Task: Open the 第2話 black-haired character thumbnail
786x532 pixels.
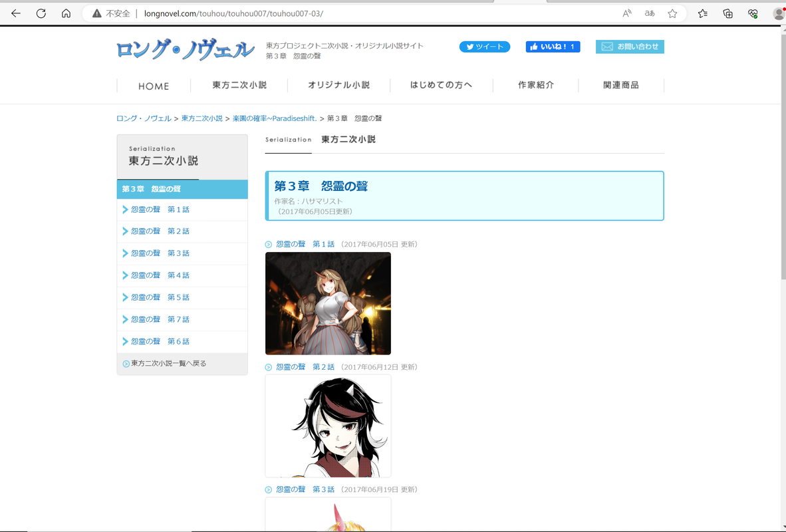Action: [328, 426]
